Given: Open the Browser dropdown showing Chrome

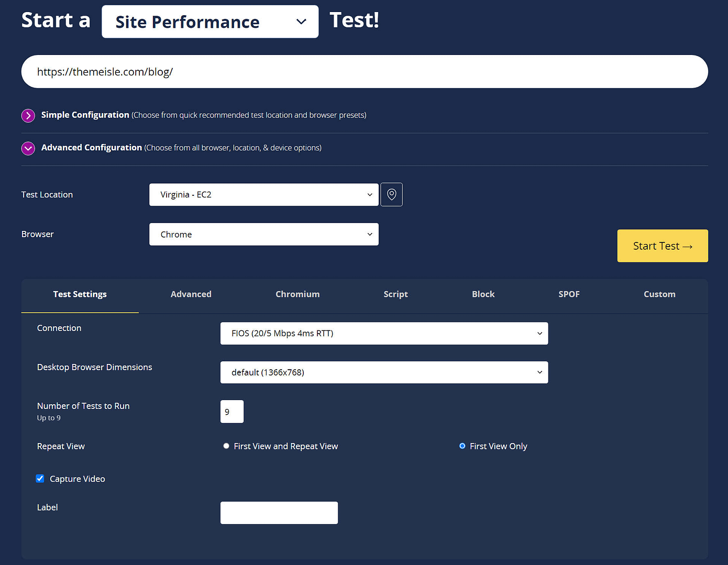Looking at the screenshot, I should pos(263,234).
